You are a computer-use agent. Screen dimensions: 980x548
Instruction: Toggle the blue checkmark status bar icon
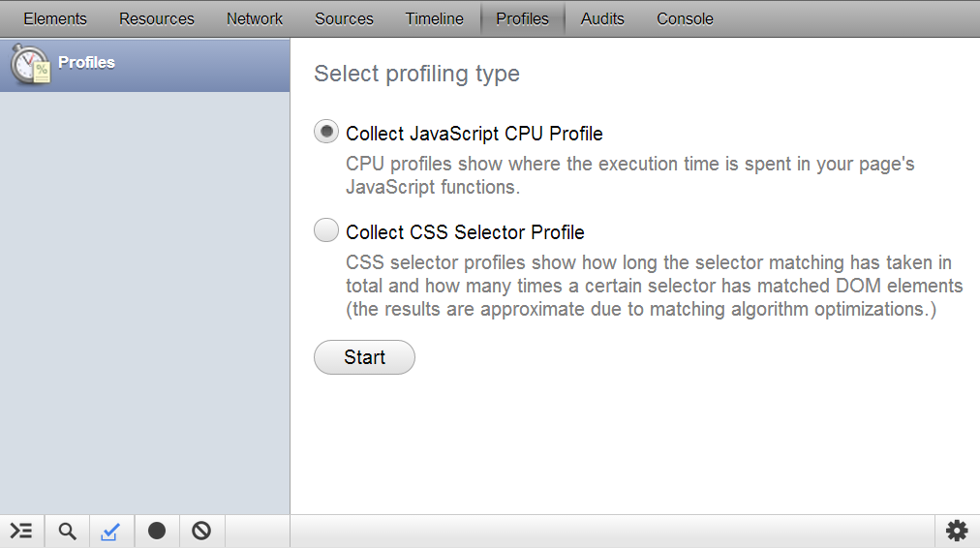pos(110,531)
